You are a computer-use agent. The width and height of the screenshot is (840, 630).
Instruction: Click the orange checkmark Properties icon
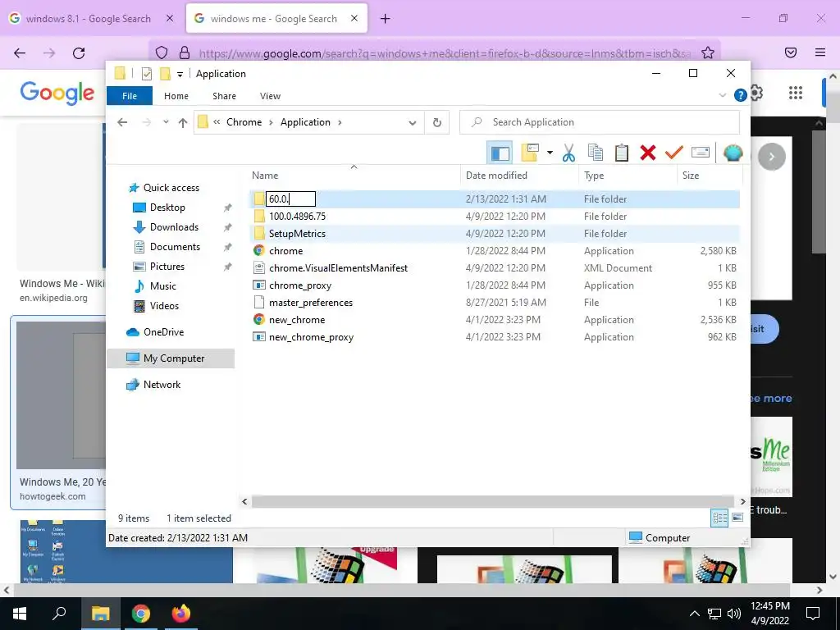(x=674, y=153)
